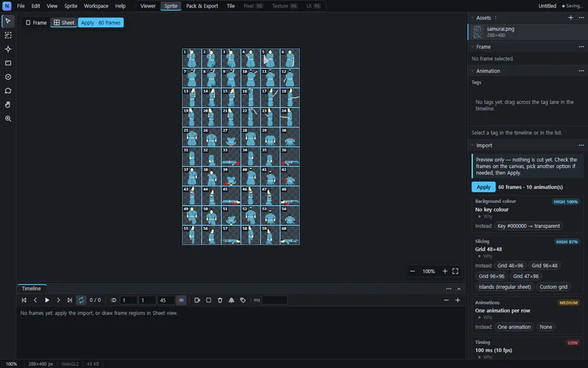The width and height of the screenshot is (588, 368).
Task: Open the Sprite menu
Action: pyautogui.click(x=71, y=6)
